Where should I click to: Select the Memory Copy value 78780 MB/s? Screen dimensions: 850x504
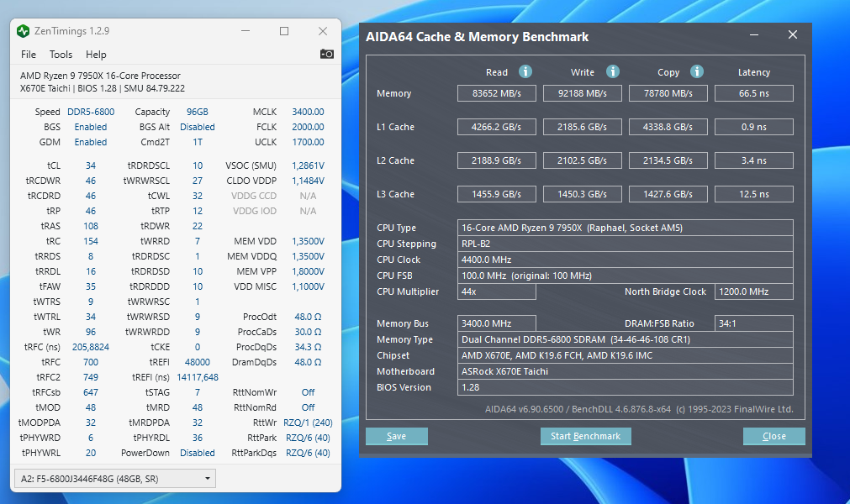pyautogui.click(x=668, y=93)
